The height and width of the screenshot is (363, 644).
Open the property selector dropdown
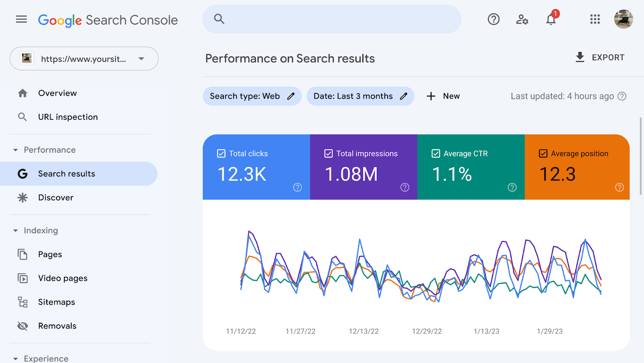tap(140, 58)
